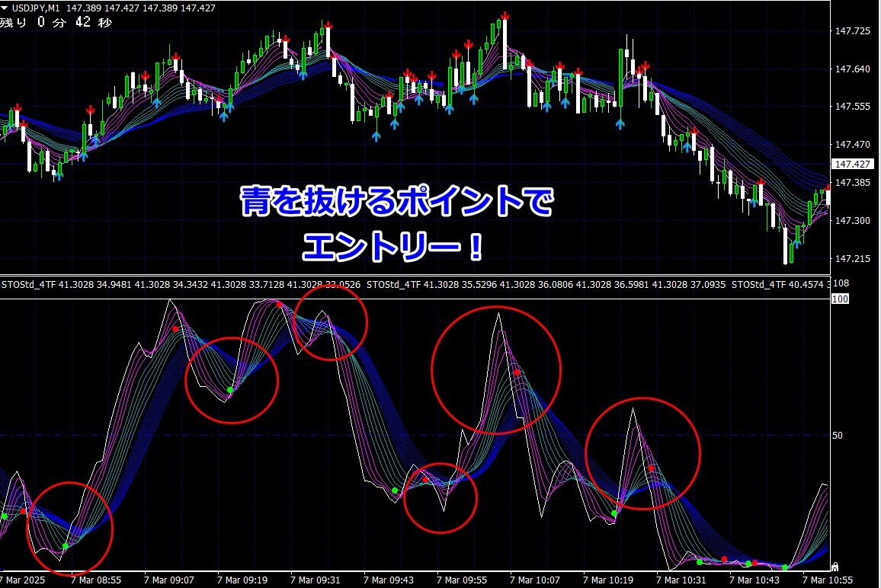Click the 147.385 price axis label
The image size is (881, 588).
coord(852,183)
